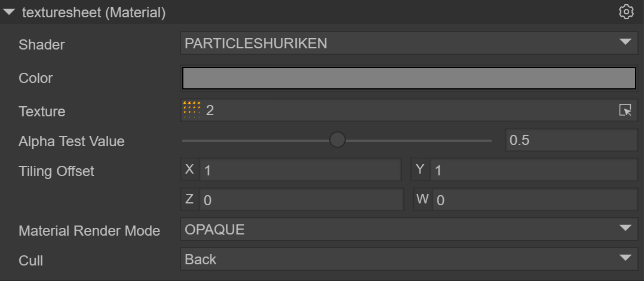Click the Shader property label
This screenshot has width=644, height=281.
(42, 44)
